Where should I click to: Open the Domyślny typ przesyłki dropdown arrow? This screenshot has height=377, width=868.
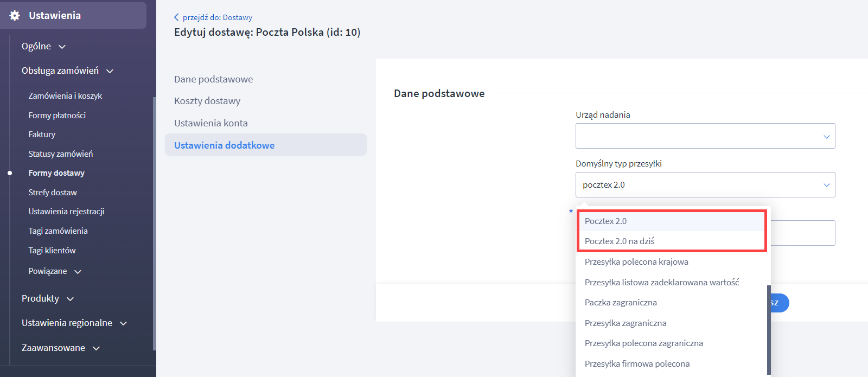(x=827, y=185)
